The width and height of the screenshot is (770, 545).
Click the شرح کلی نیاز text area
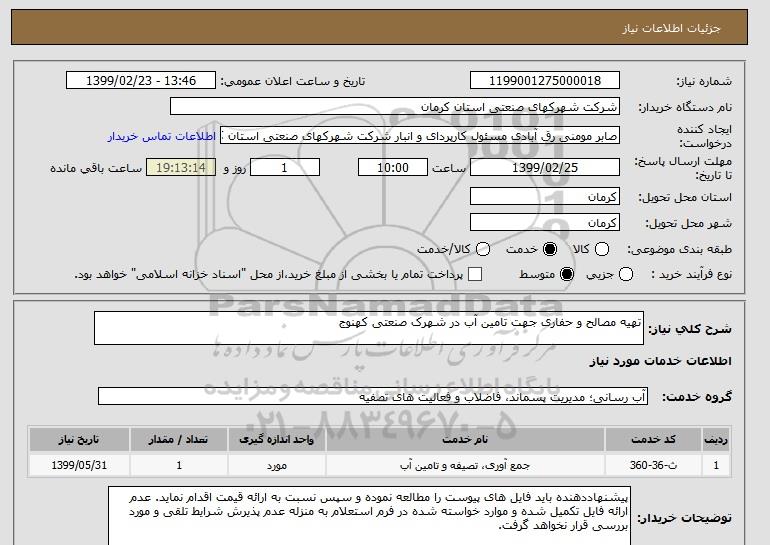pos(369,328)
